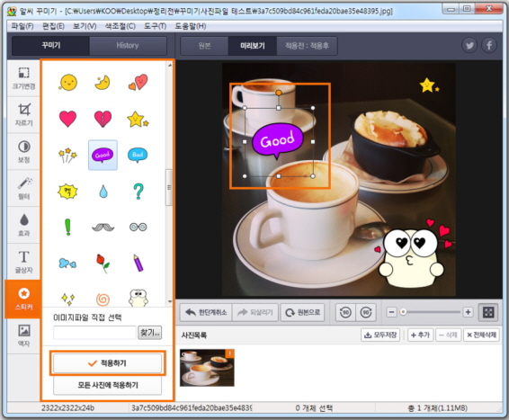This screenshot has height=420, width=509.
Task: Pick the blue Bad speech bubble sticker
Action: 138,156
